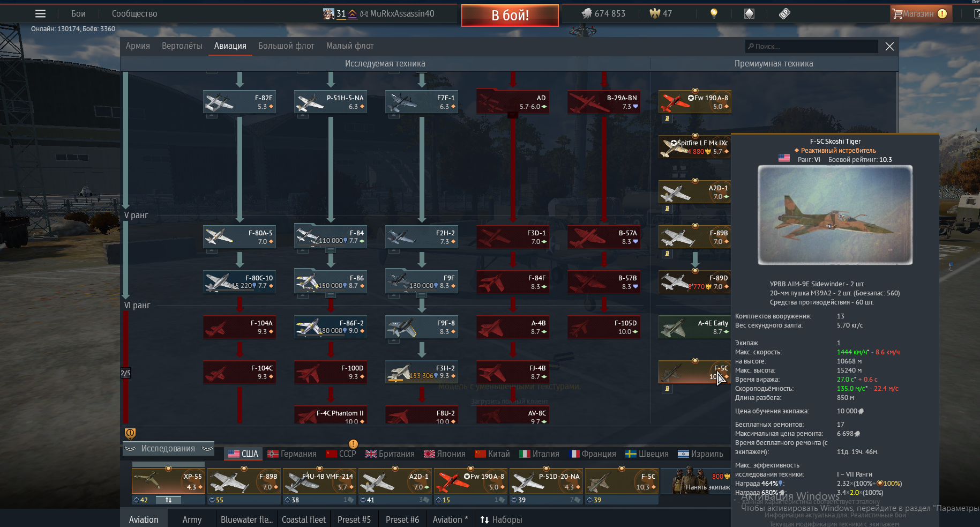Select the F-104C aircraft
The width and height of the screenshot is (980, 527).
[x=240, y=372]
